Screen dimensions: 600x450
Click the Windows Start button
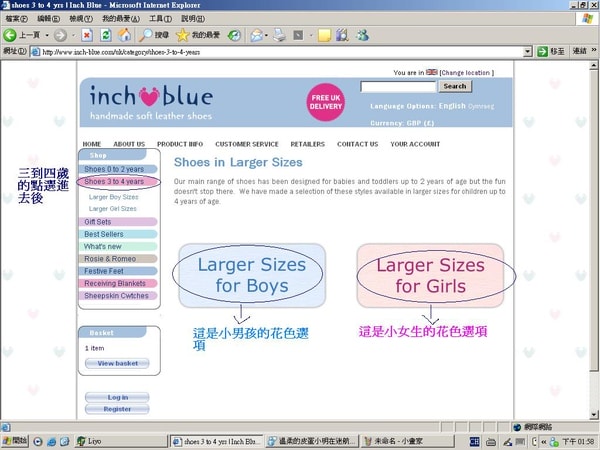(x=15, y=441)
